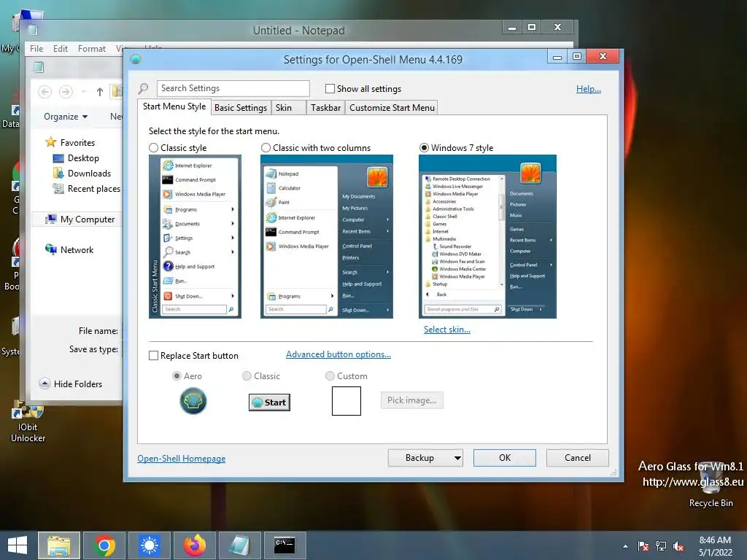
Task: Open the Recycle Bin desktop icon
Action: tap(711, 485)
